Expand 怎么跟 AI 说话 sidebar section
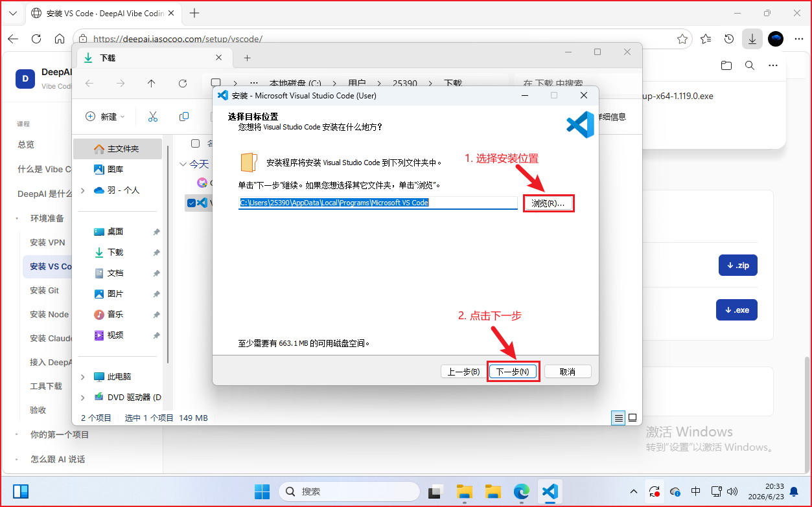 tap(17, 459)
